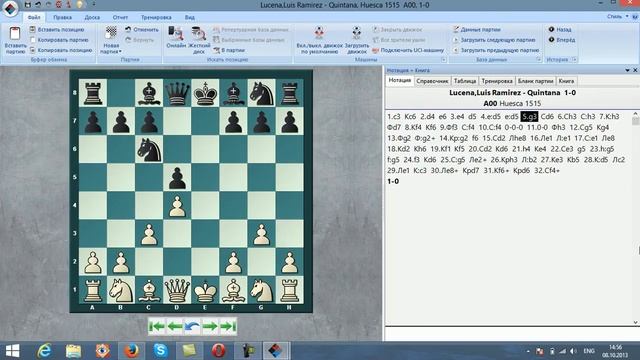Click highlighted move 5.g3 in notation
The height and width of the screenshot is (360, 640).
point(529,117)
